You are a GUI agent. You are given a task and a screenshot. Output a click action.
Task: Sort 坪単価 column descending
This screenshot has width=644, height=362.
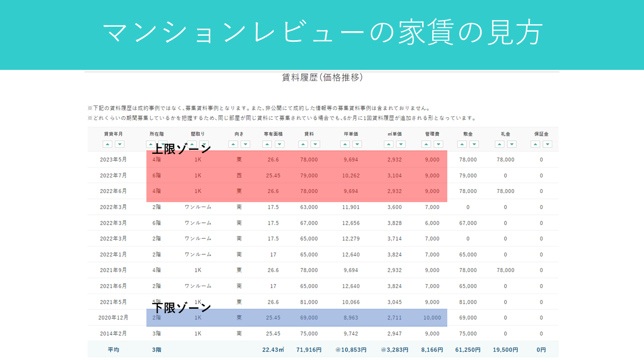357,144
